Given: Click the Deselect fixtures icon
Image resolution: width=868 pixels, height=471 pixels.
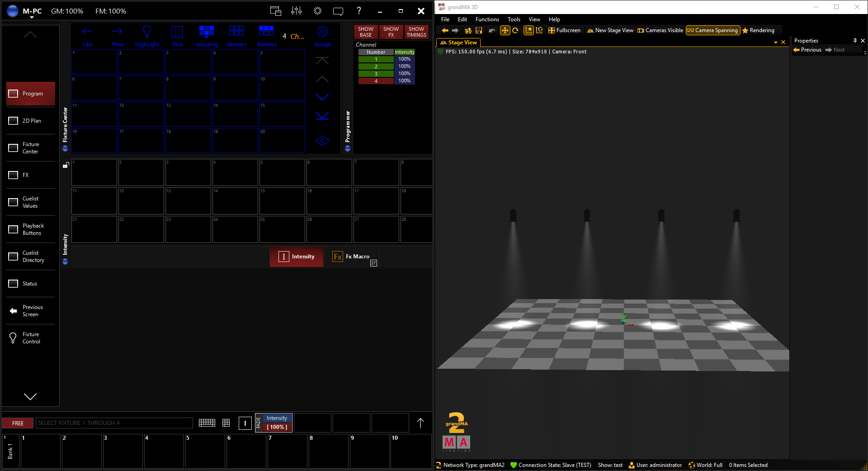Looking at the screenshot, I should coord(236,32).
